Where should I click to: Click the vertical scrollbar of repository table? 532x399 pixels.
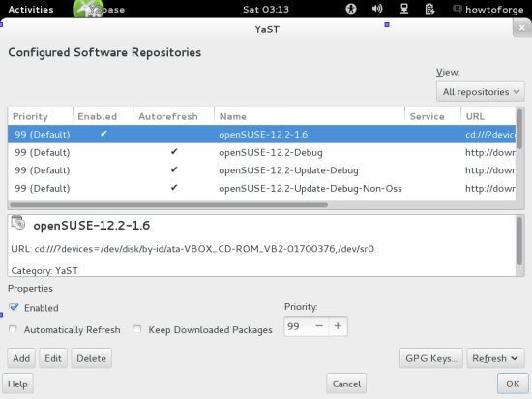coord(519,129)
